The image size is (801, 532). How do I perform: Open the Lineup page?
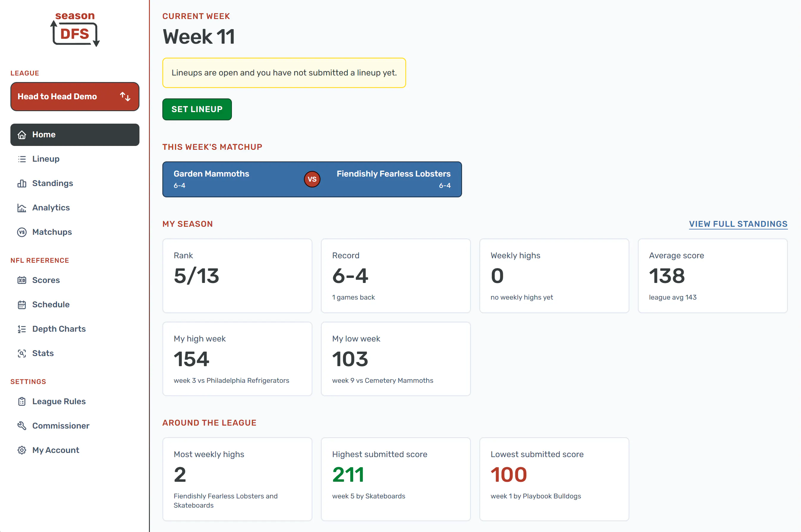pyautogui.click(x=75, y=159)
